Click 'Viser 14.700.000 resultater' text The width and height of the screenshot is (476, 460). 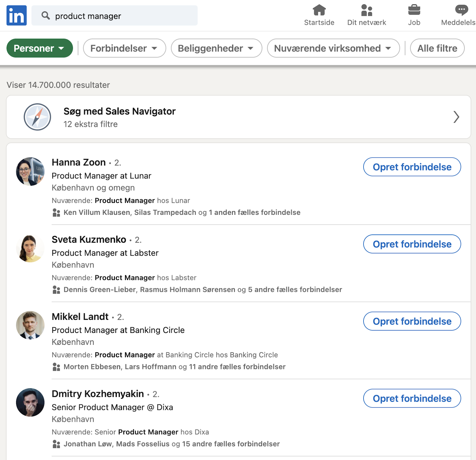click(58, 85)
